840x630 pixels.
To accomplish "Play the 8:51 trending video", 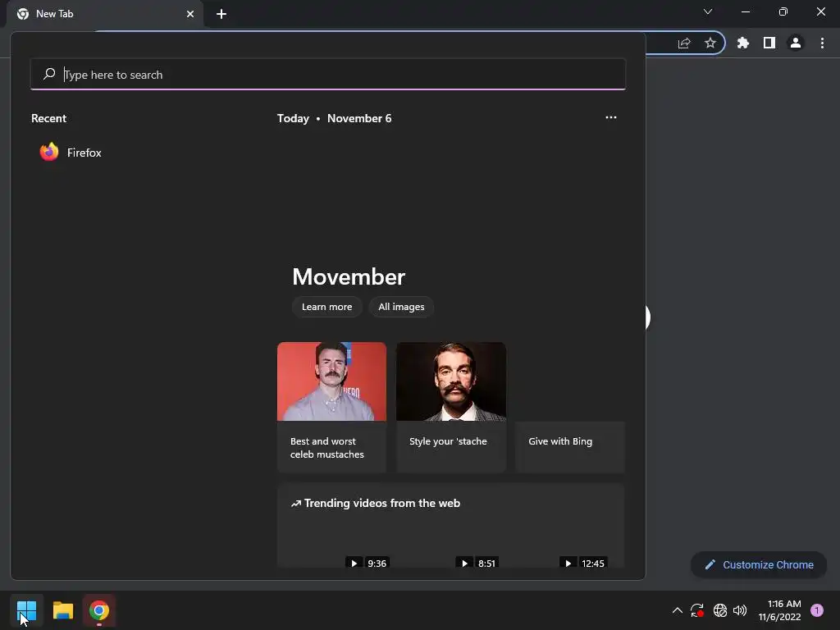I will [x=477, y=563].
